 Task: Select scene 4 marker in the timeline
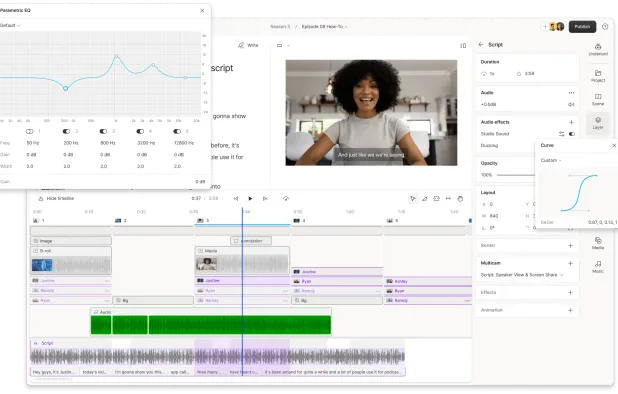point(299,221)
